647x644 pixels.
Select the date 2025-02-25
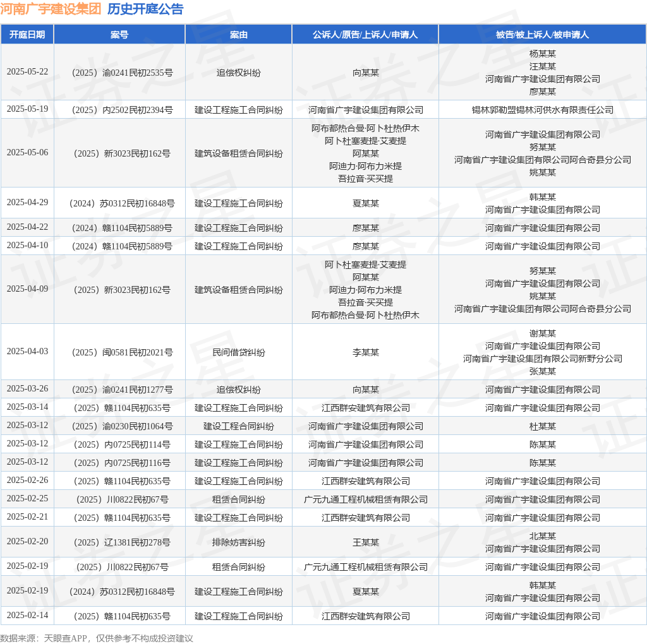[x=27, y=498]
